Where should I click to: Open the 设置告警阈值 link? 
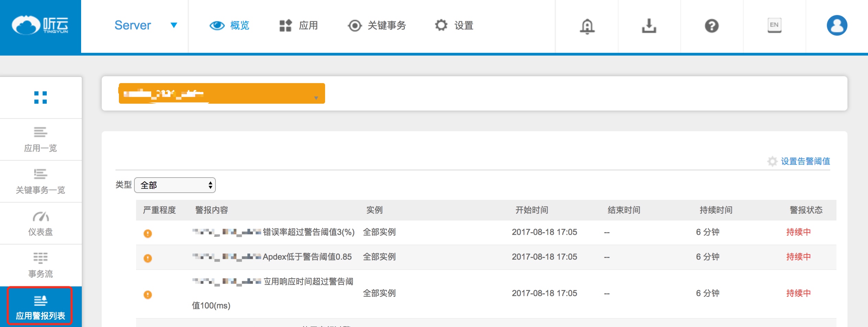(x=805, y=161)
